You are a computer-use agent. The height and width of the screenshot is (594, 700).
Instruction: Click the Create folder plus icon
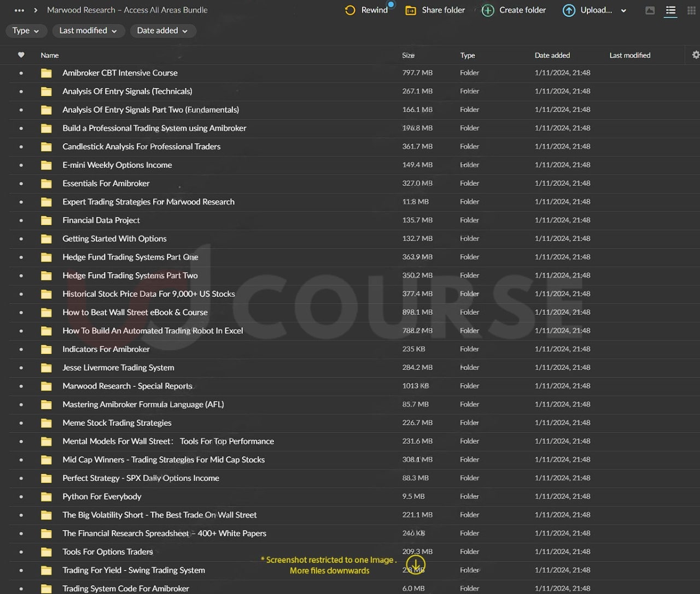[488, 10]
